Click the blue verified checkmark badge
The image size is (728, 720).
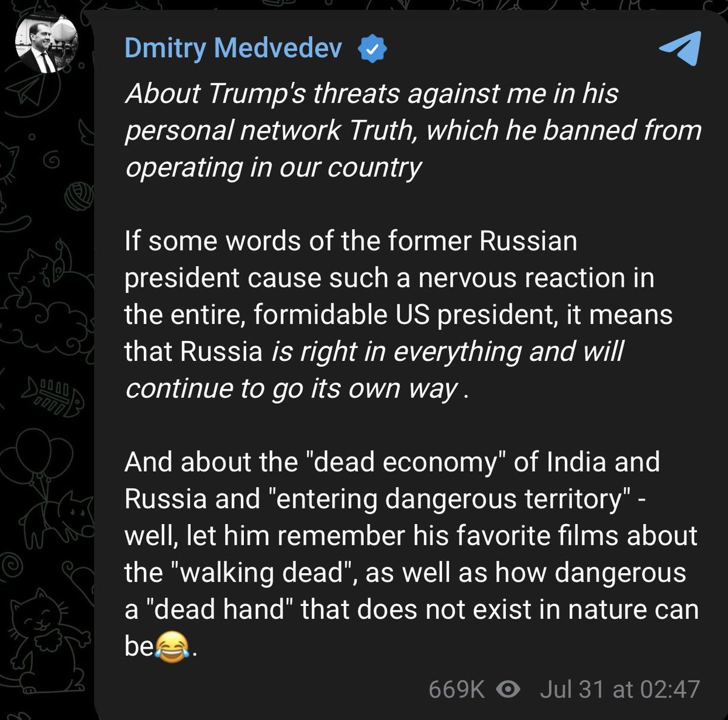tap(373, 49)
